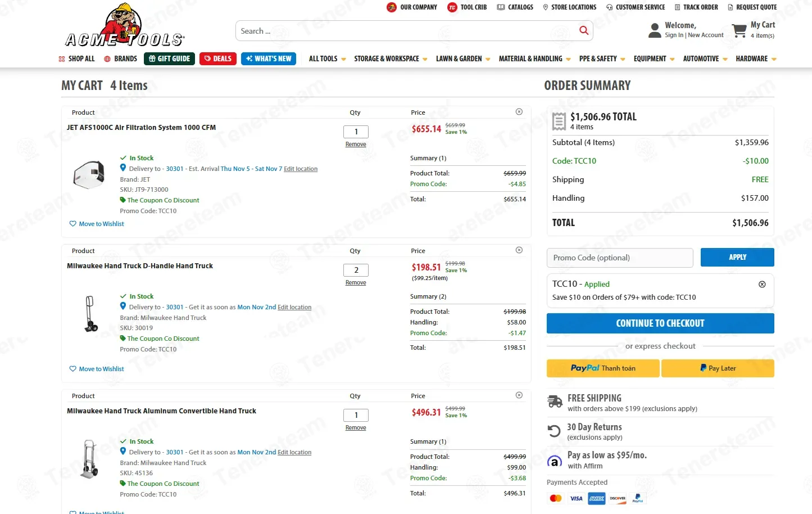
Task: Open Track Order page
Action: (696, 7)
